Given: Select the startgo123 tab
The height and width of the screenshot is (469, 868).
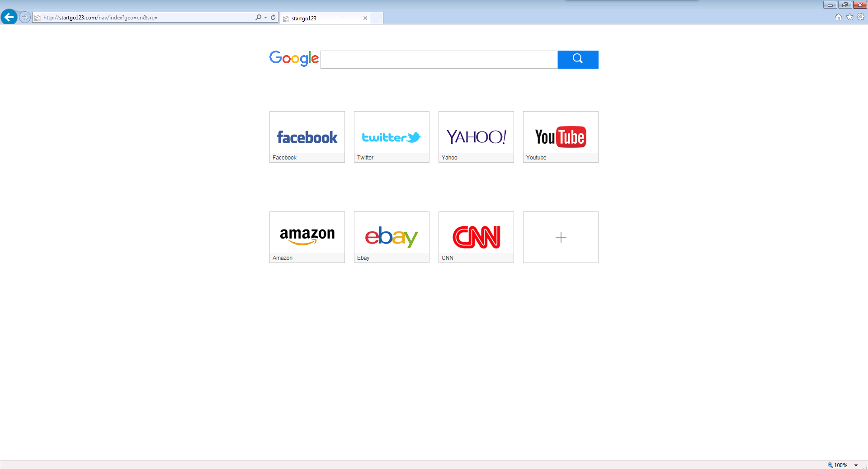Looking at the screenshot, I should [x=325, y=18].
